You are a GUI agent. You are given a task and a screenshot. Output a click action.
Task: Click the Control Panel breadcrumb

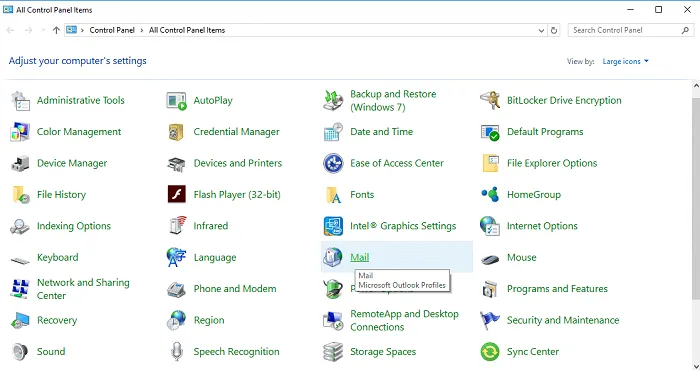click(112, 30)
